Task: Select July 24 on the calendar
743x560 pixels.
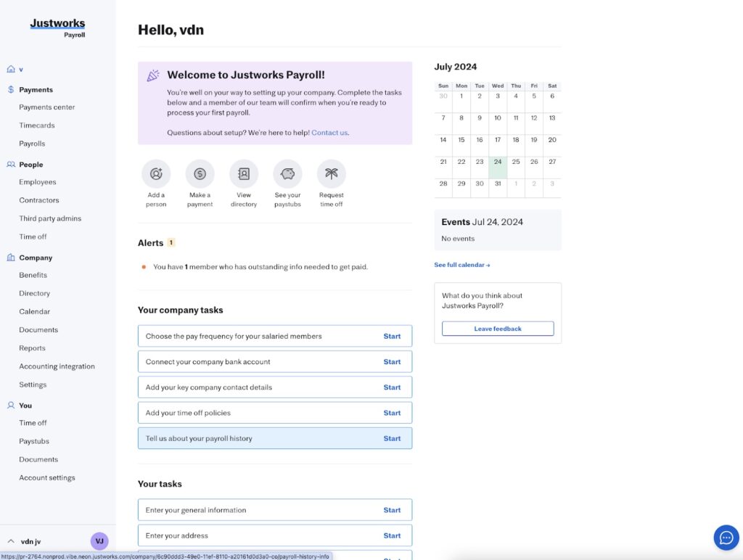Action: tap(498, 168)
